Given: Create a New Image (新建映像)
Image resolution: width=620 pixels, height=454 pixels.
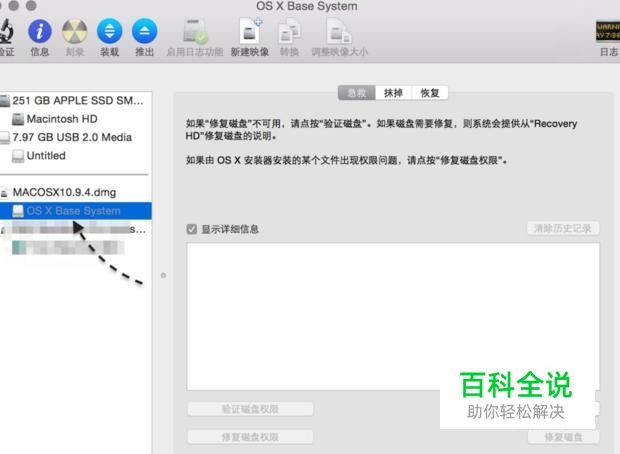Looking at the screenshot, I should click(x=250, y=31).
